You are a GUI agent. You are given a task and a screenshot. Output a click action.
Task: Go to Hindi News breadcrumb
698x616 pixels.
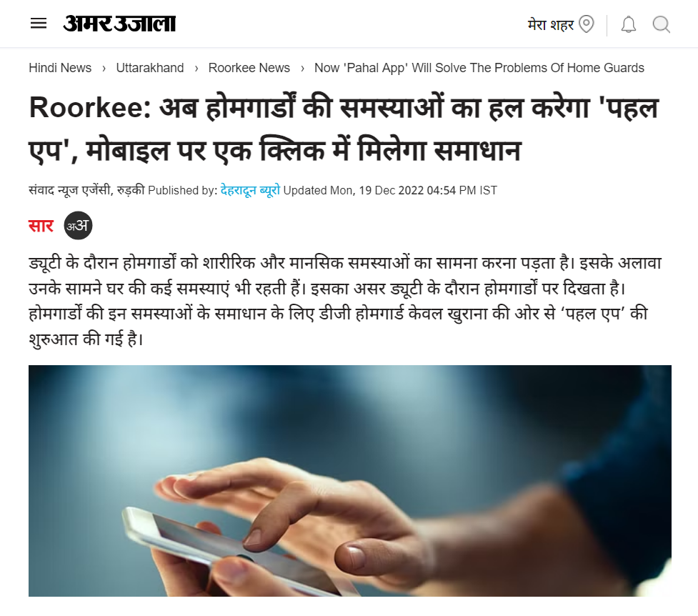[x=60, y=68]
